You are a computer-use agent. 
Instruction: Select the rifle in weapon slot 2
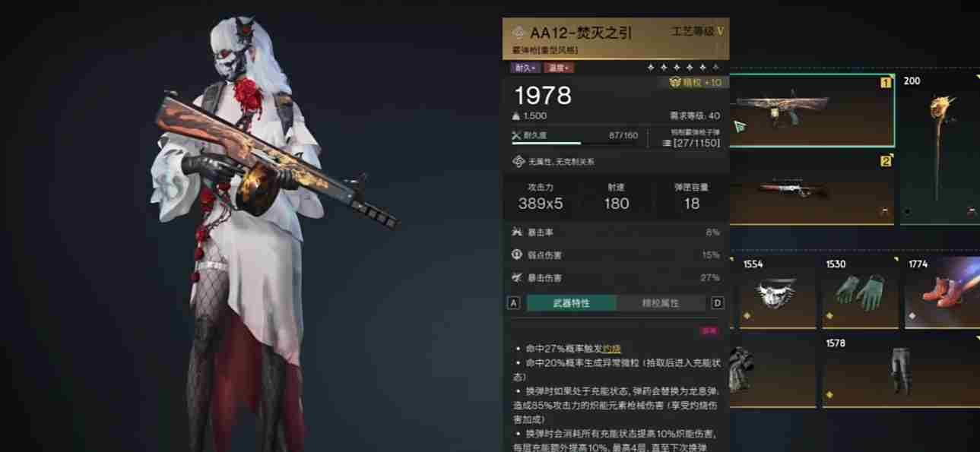click(812, 188)
